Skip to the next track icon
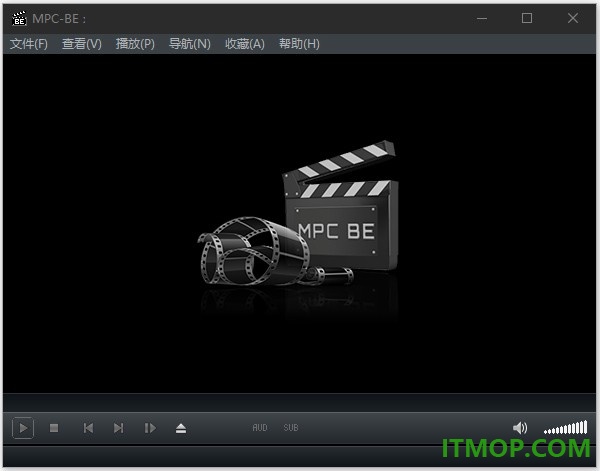This screenshot has width=600, height=471. [x=119, y=428]
